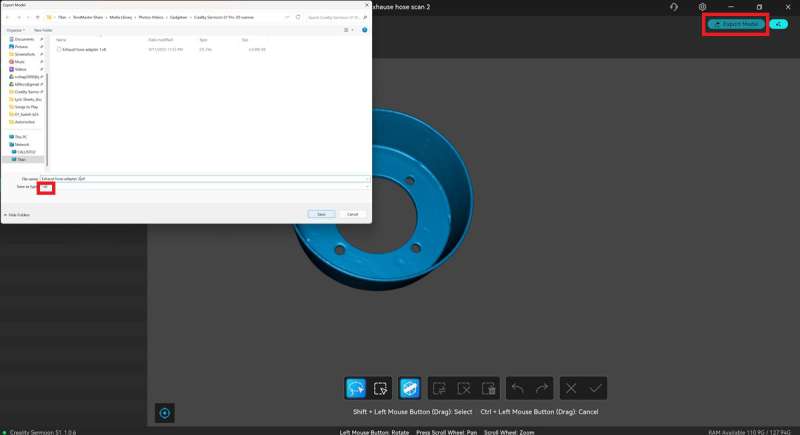Screen dimensions: 800x435
Task: Click the reset view target icon
Action: (x=166, y=412)
